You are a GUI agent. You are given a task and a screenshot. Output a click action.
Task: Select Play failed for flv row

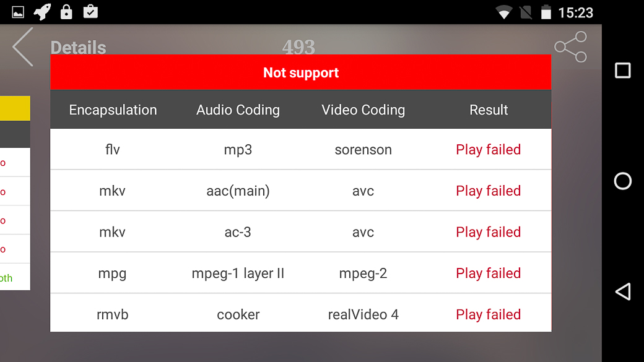click(489, 149)
